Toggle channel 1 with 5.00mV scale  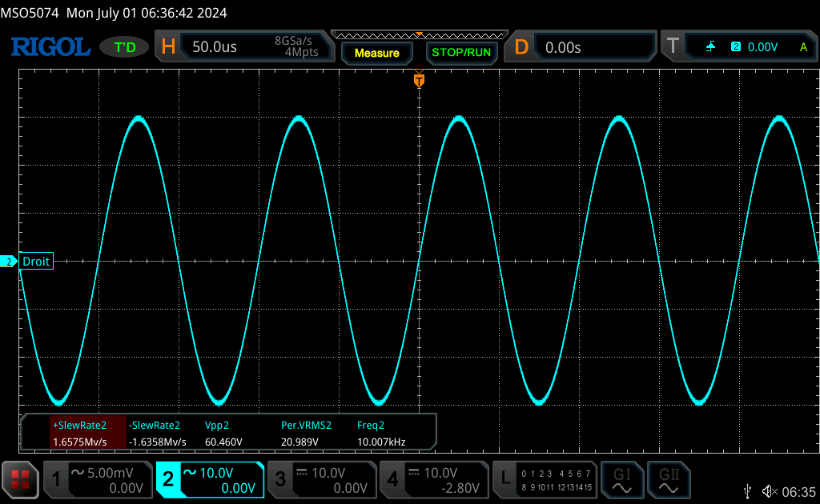[98, 480]
